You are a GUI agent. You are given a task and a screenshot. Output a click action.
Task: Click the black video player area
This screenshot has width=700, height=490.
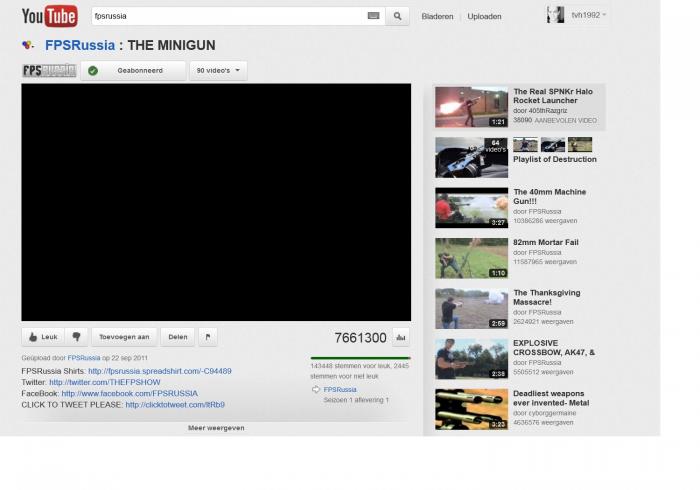click(x=216, y=202)
